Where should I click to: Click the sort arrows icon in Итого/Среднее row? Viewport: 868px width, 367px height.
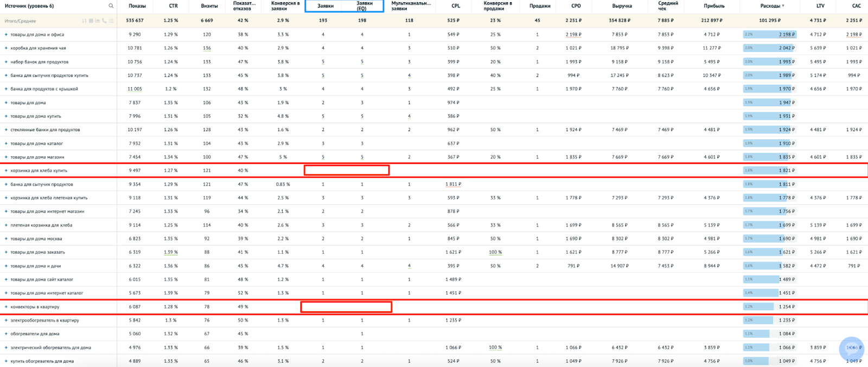[84, 21]
